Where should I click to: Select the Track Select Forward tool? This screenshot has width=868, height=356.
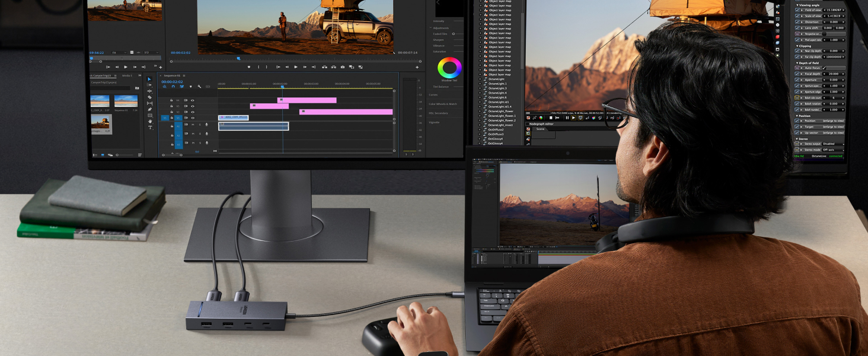coord(150,85)
